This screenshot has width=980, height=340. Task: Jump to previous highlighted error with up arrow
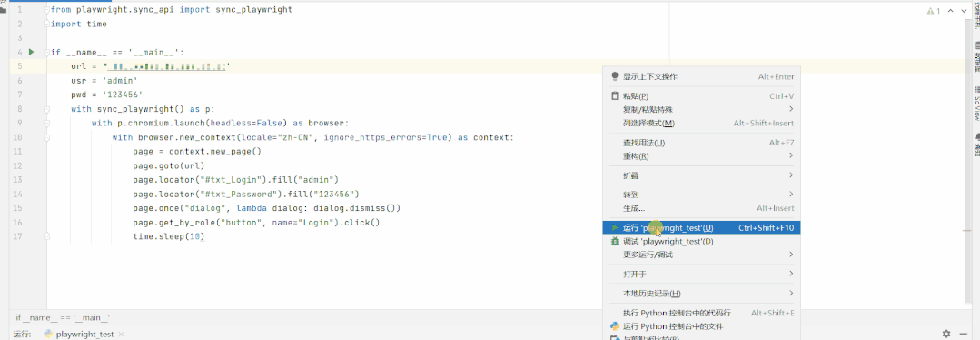click(x=950, y=11)
